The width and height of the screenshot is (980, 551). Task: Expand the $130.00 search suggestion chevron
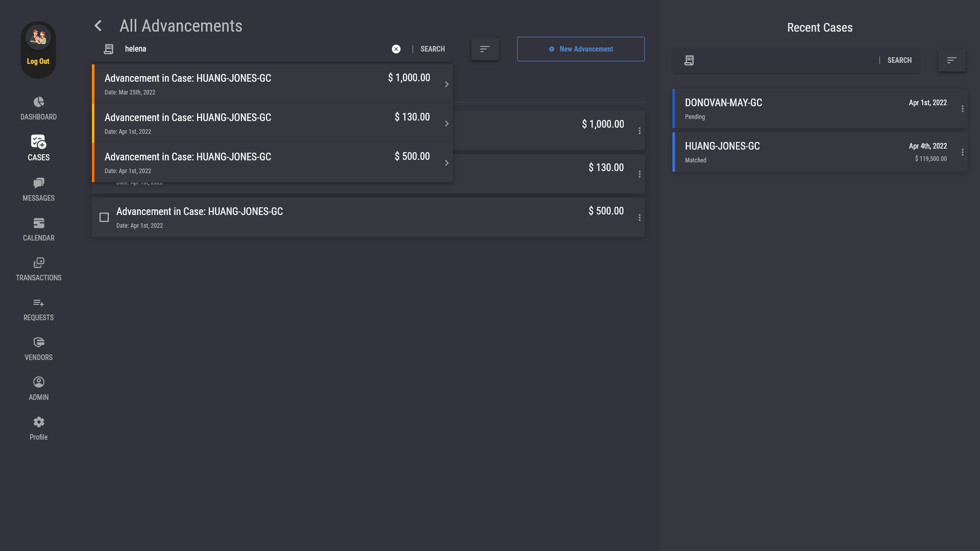pos(447,124)
